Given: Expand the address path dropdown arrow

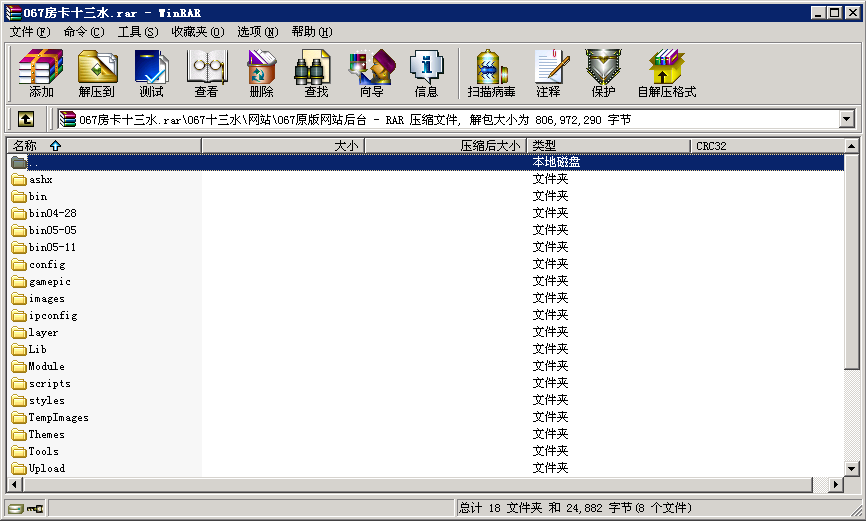Looking at the screenshot, I should [x=847, y=119].
